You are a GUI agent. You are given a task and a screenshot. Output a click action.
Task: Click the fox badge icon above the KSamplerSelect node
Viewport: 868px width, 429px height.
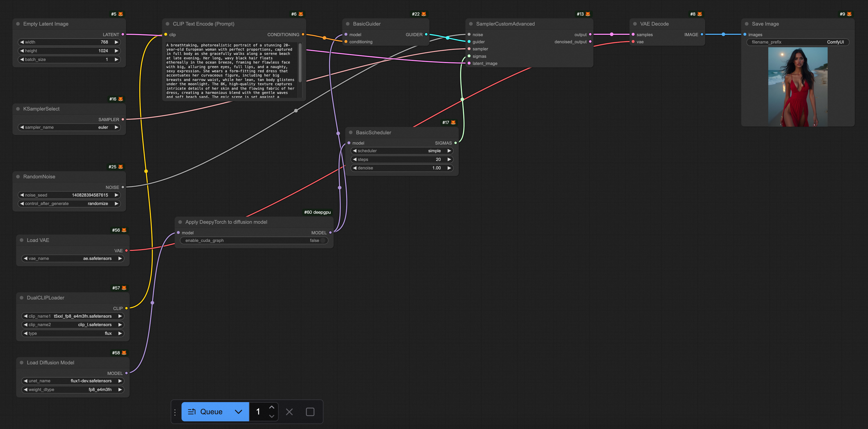click(x=121, y=99)
